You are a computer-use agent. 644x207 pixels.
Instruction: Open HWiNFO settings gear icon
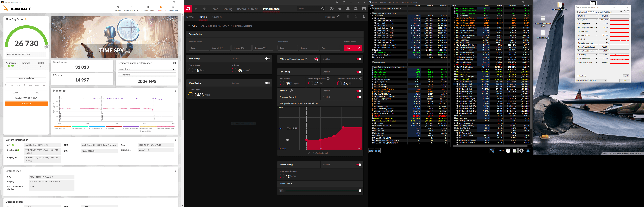pos(521,151)
